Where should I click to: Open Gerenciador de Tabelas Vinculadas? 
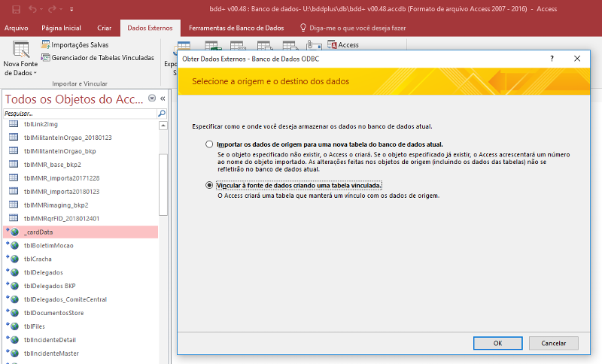click(98, 58)
